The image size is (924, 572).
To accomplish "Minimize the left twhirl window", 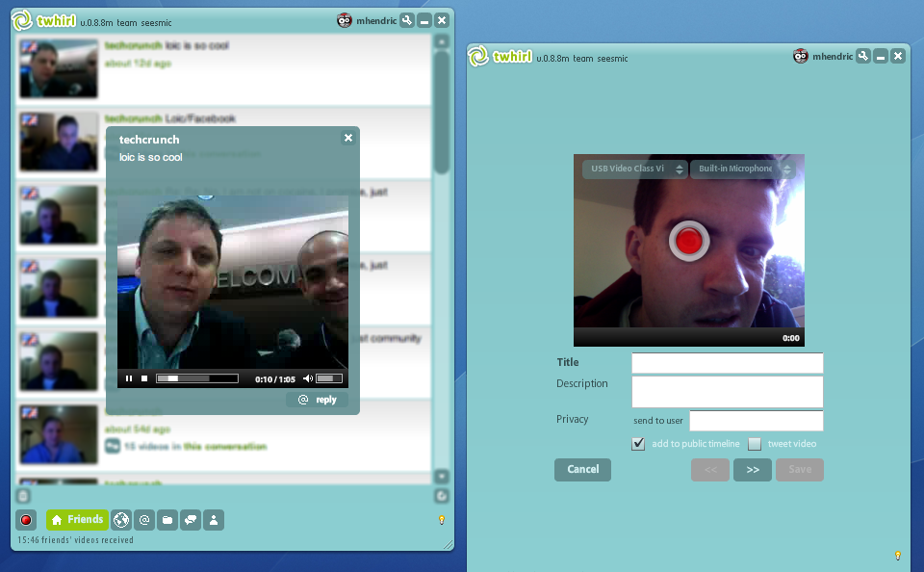I will (424, 20).
